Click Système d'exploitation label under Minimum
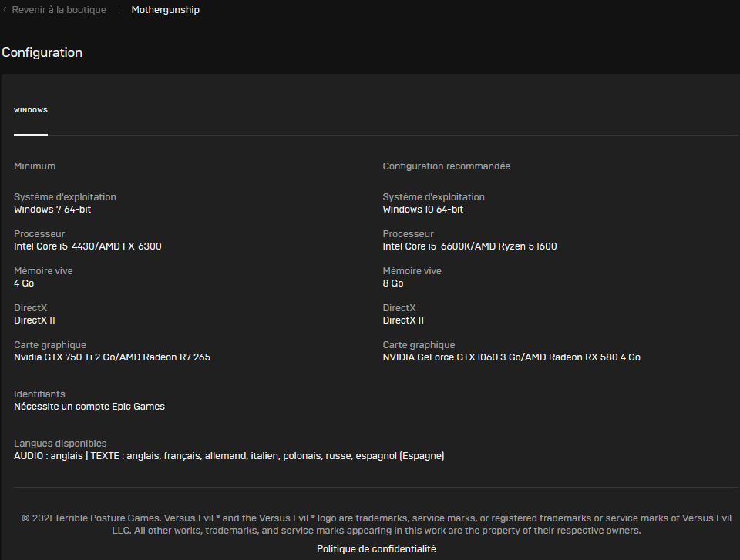Screen dimensions: 740x560 pos(65,197)
